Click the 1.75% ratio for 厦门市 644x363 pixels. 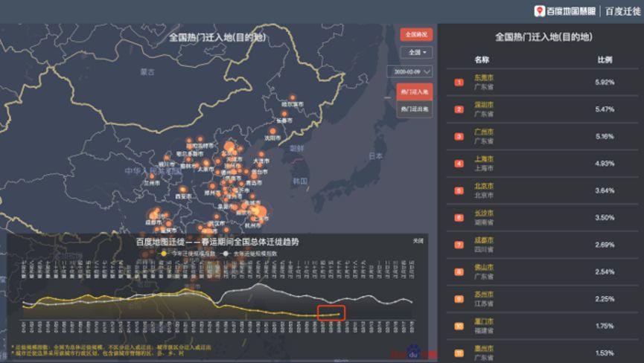[605, 326]
